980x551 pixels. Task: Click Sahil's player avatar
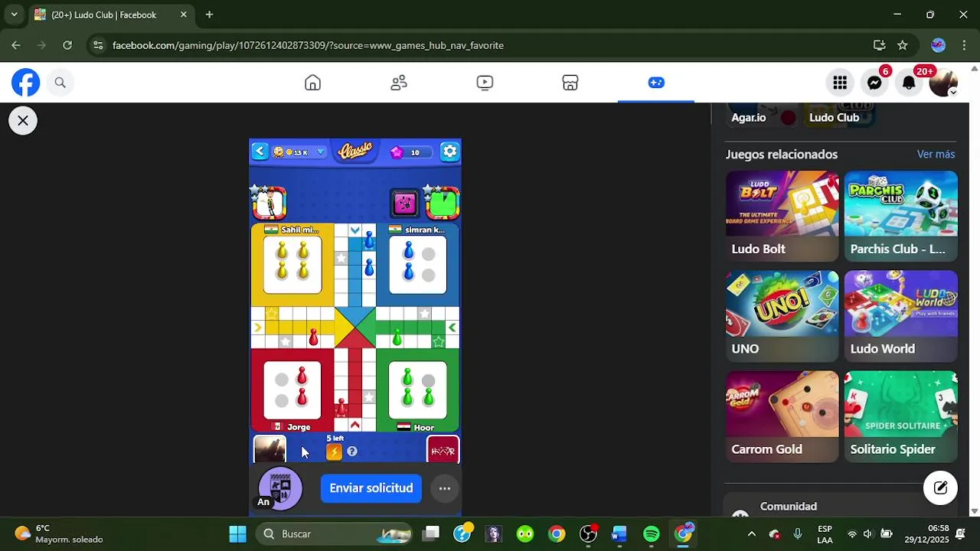pos(269,203)
